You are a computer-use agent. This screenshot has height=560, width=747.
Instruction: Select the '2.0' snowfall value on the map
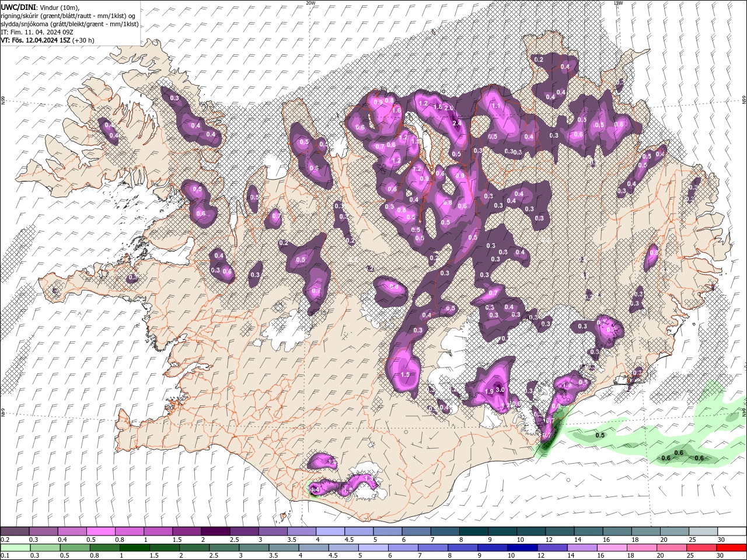pos(449,108)
